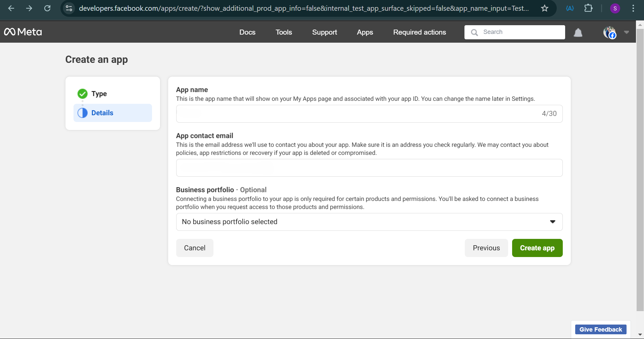Open the Docs menu

(x=247, y=32)
